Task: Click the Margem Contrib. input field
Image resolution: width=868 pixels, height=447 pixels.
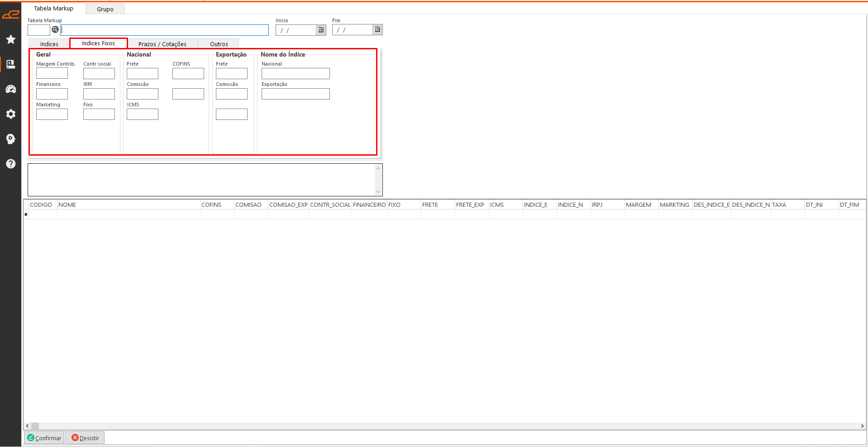Action: 52,73
